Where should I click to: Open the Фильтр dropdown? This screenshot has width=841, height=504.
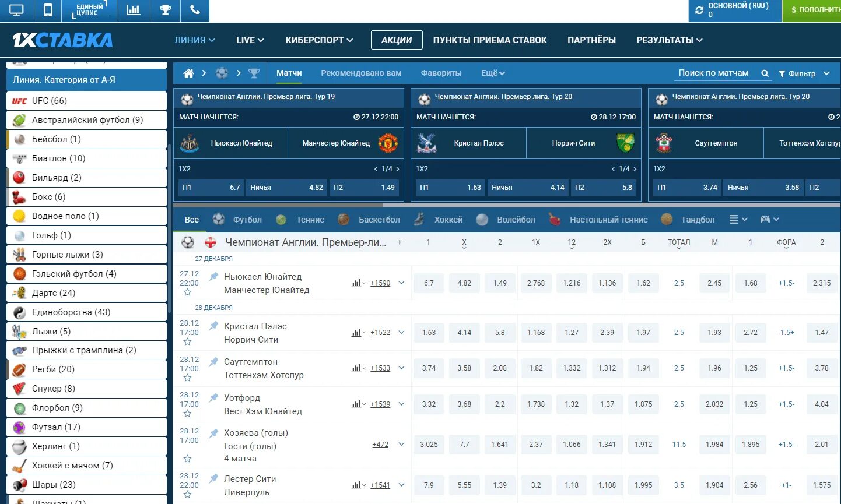(x=804, y=73)
